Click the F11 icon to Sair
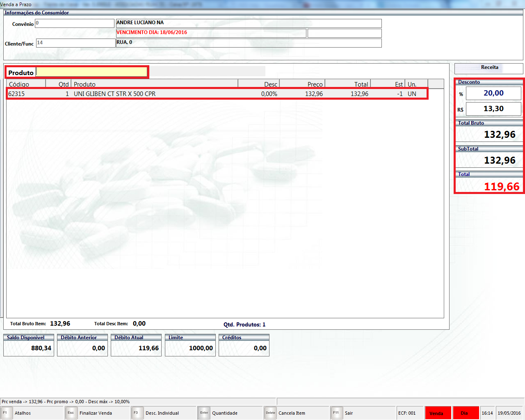525x420 pixels. coord(336,413)
